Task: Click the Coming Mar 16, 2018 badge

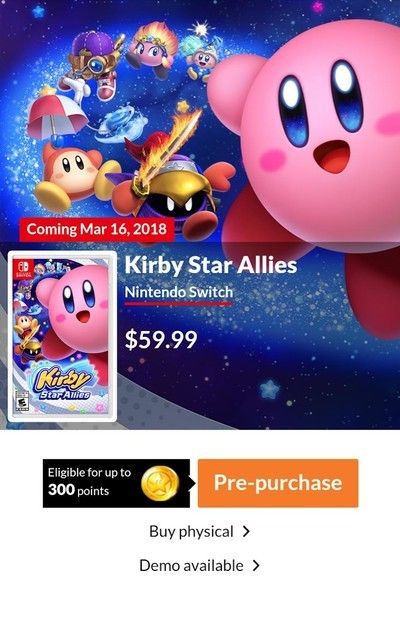Action: tap(96, 229)
